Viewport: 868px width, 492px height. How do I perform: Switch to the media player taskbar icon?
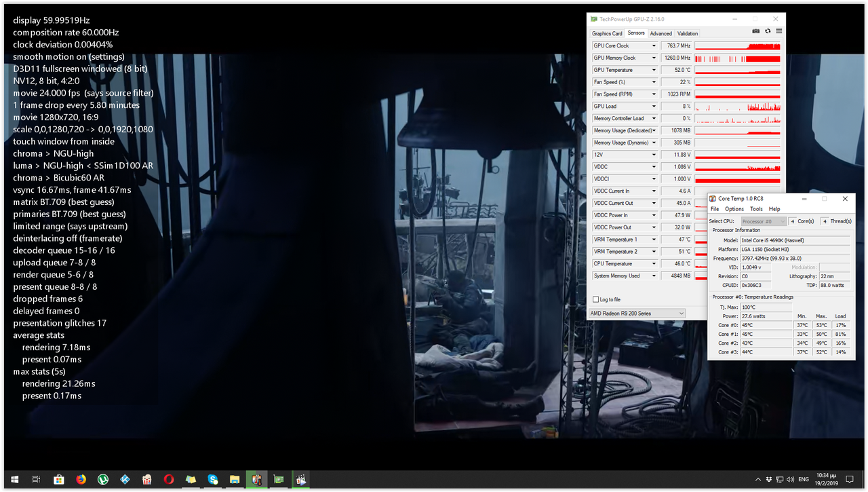pyautogui.click(x=300, y=479)
